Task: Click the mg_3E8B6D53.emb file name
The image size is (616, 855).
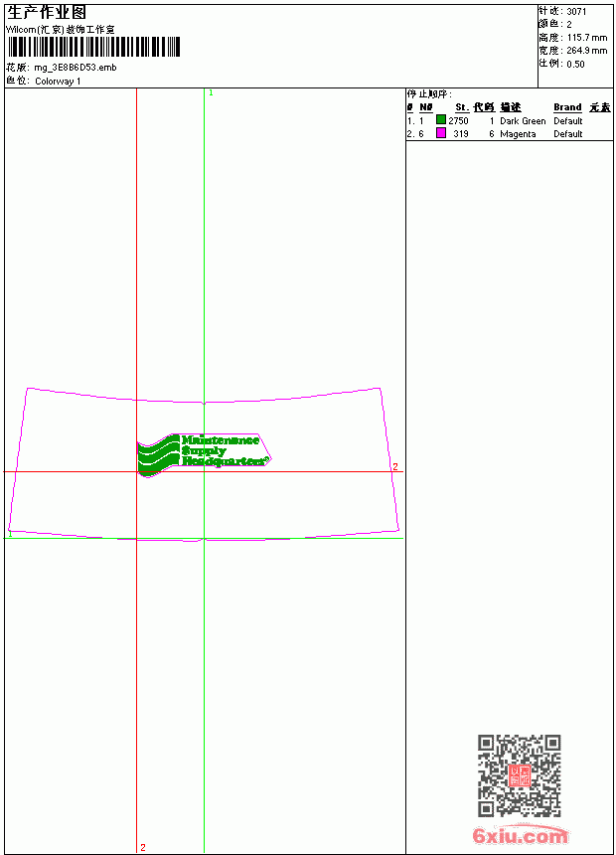Action: coord(76,68)
